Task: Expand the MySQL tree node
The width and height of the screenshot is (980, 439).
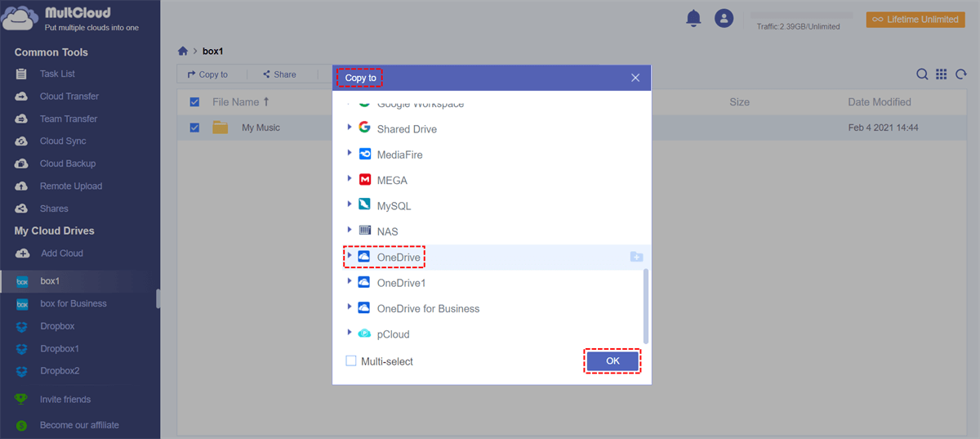Action: [x=350, y=204]
